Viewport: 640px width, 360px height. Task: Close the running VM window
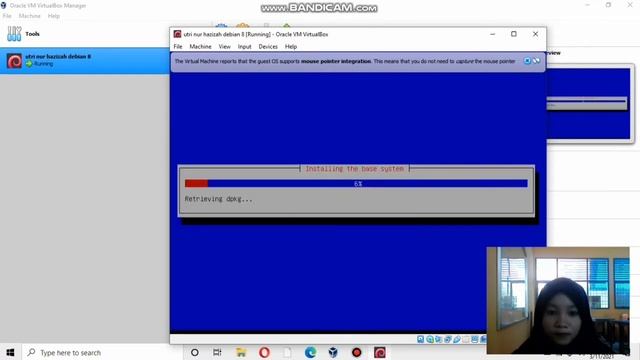536,34
